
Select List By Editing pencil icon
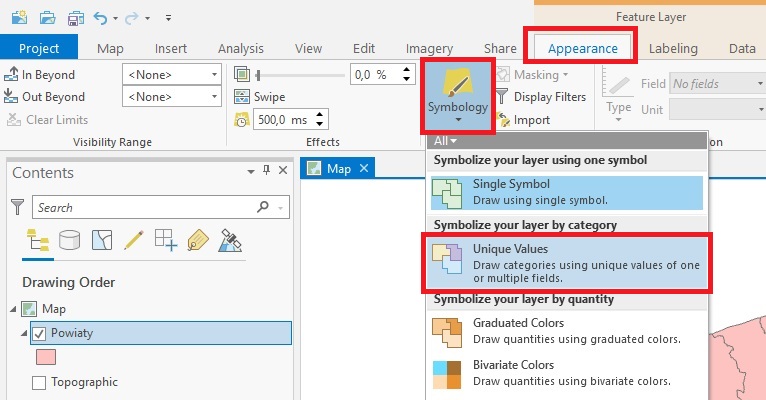(134, 240)
